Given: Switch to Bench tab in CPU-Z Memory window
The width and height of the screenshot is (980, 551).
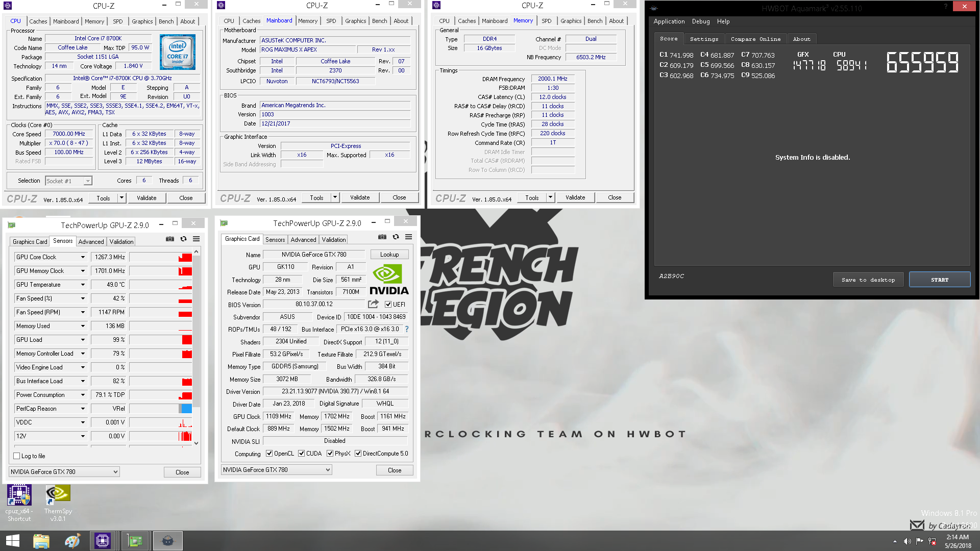Looking at the screenshot, I should click(x=595, y=21).
